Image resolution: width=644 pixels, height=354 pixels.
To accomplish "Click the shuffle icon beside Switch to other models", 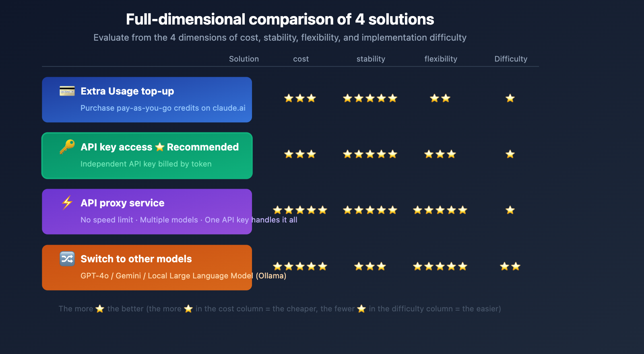I will click(67, 259).
